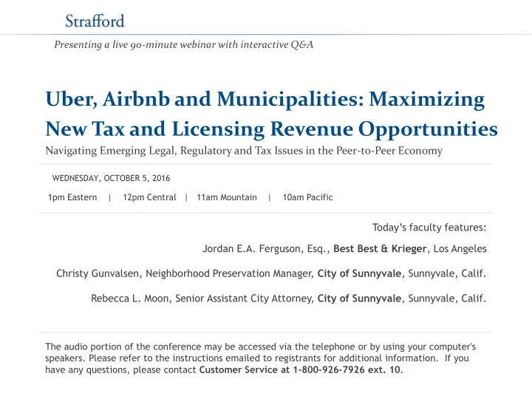This screenshot has height=399, width=532.
Task: Click the name 'Christy Gunvalsen'
Action: tap(98, 273)
